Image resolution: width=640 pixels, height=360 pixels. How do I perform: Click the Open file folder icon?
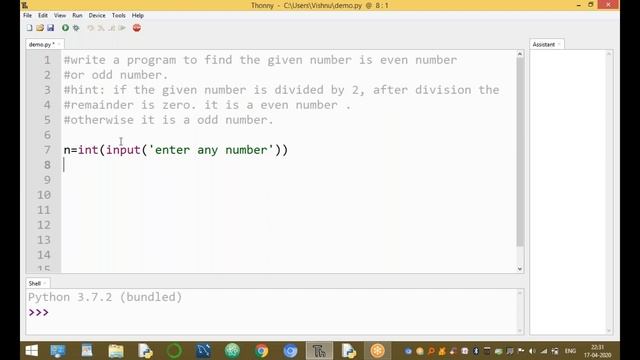point(40,28)
